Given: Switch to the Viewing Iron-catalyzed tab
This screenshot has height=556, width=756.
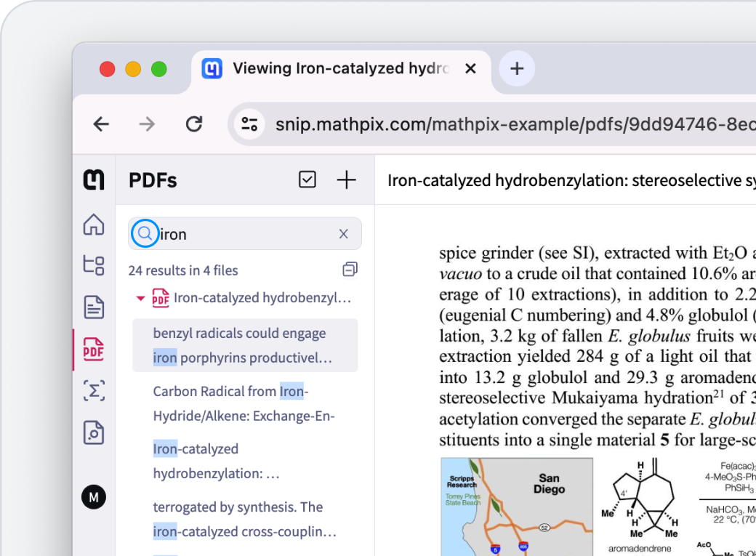Looking at the screenshot, I should (342, 68).
